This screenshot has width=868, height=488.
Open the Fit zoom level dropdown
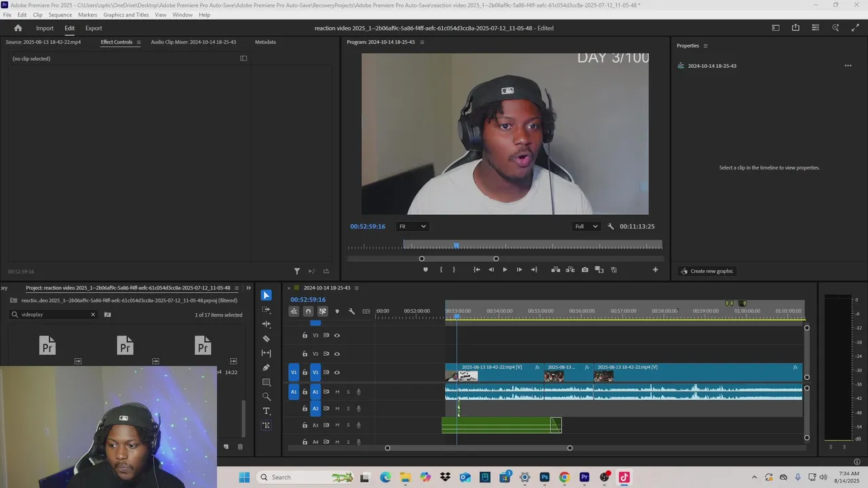[412, 226]
